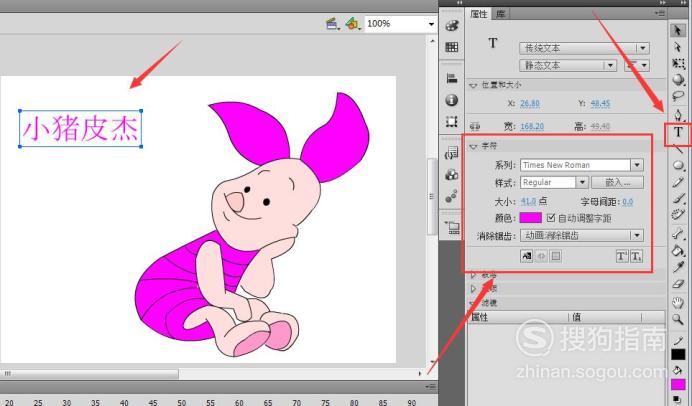This screenshot has height=406, width=692.
Task: Open the Swatches grid panel icon
Action: (451, 47)
